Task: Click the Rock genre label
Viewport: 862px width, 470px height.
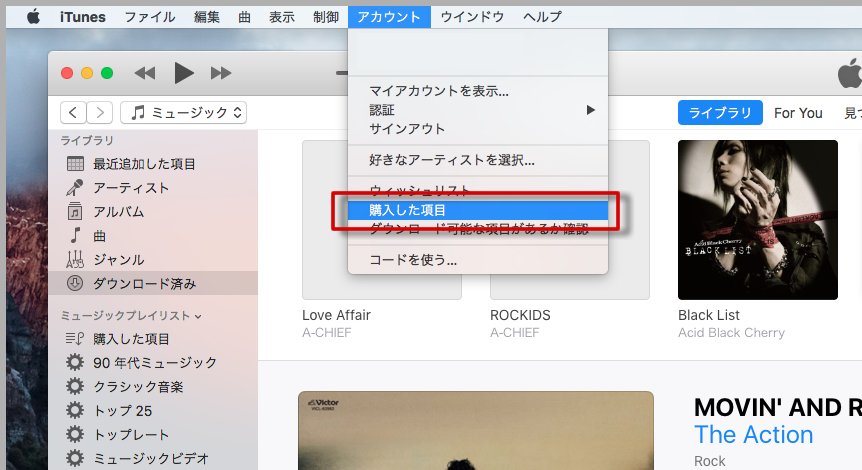Action: [710, 461]
